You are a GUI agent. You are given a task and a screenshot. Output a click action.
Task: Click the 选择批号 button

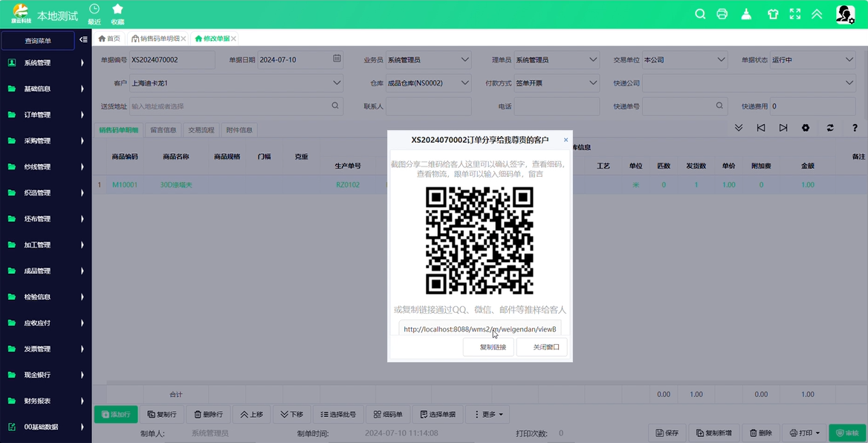[x=337, y=414]
